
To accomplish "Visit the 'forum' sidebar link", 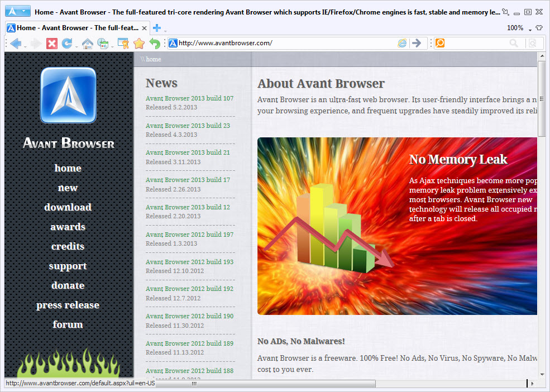I will 68,324.
